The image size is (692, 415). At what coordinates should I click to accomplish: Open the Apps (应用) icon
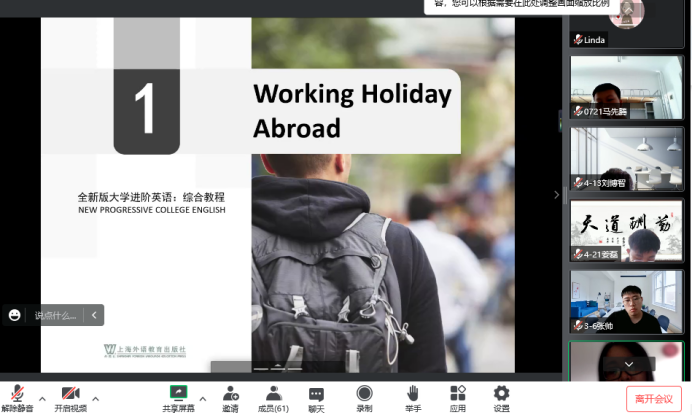point(458,397)
